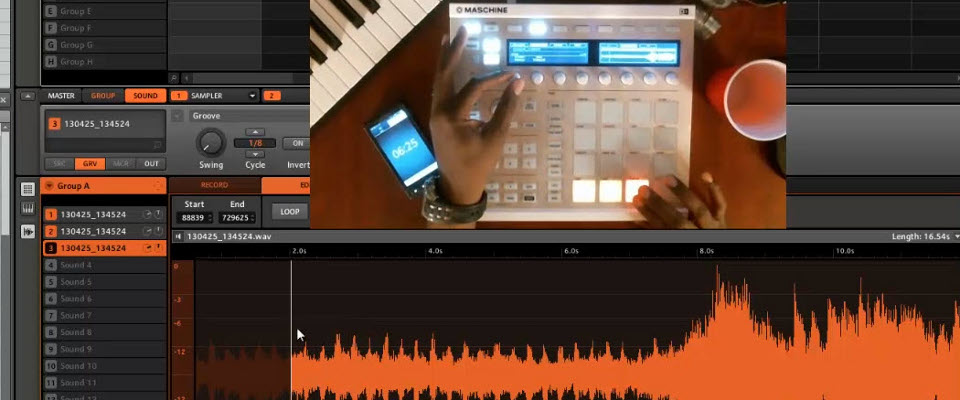
Task: Toggle the Invert ON button
Action: tap(296, 143)
